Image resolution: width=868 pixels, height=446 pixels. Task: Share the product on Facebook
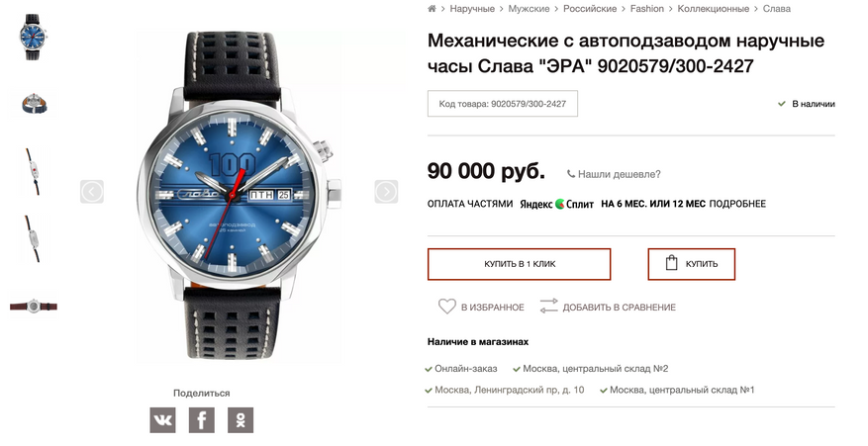pos(202,420)
